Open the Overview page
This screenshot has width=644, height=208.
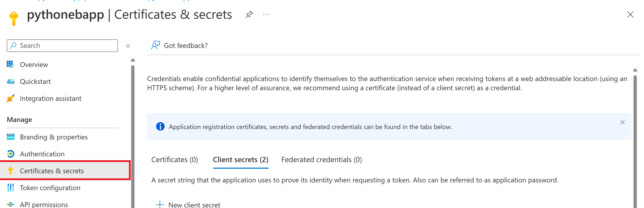pyautogui.click(x=34, y=65)
